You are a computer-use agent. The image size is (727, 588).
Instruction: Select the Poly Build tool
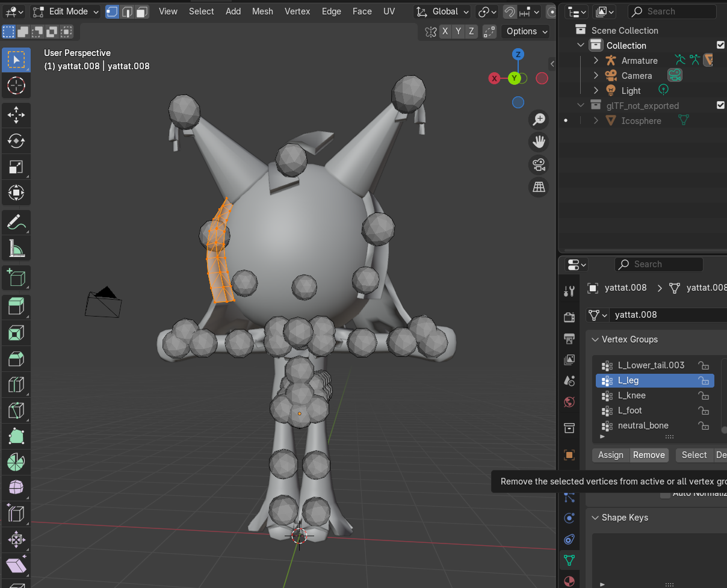pos(16,436)
